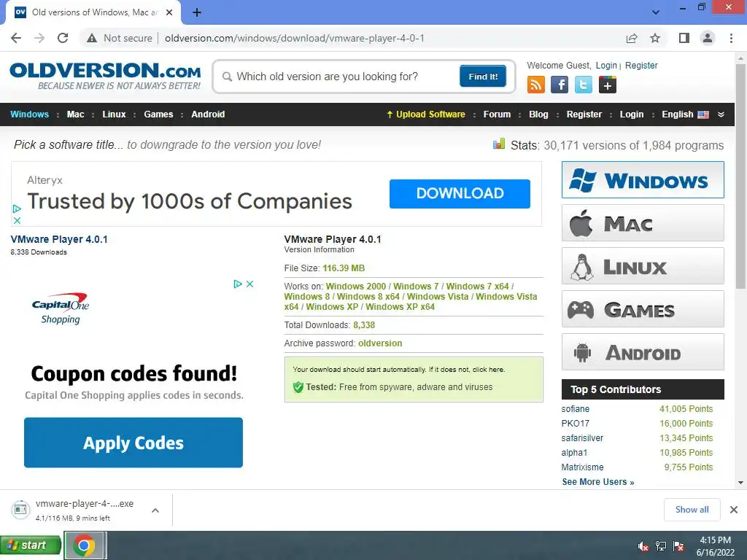Viewport: 747px width, 560px height.
Task: Open the browser side panel icon
Action: [684, 38]
